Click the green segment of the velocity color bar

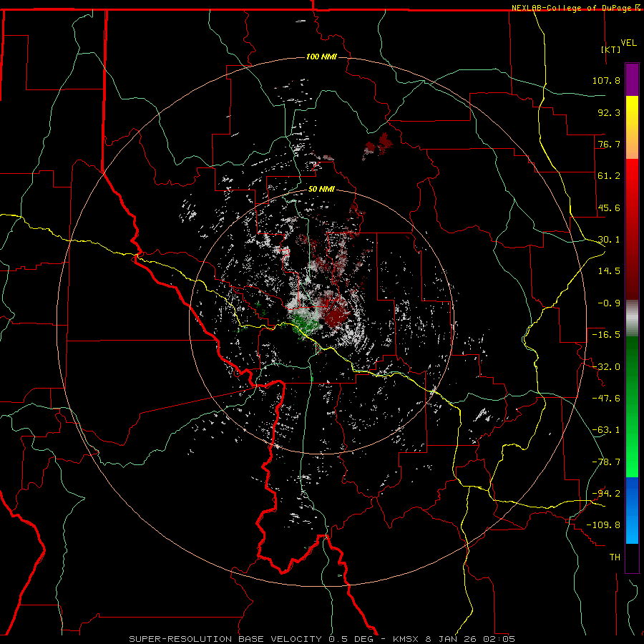632,406
